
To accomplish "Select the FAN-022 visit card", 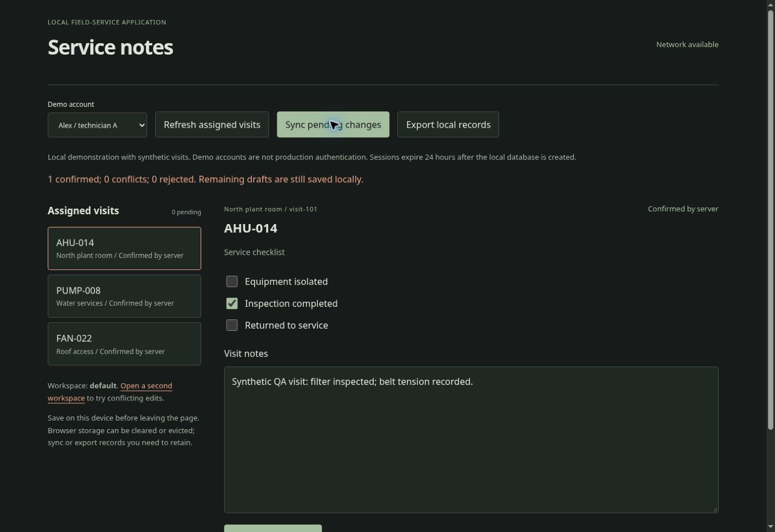I will click(x=124, y=344).
